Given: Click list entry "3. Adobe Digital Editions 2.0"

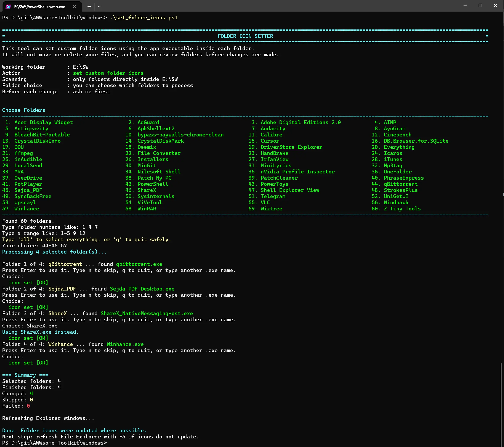Looking at the screenshot, I should coord(296,122).
